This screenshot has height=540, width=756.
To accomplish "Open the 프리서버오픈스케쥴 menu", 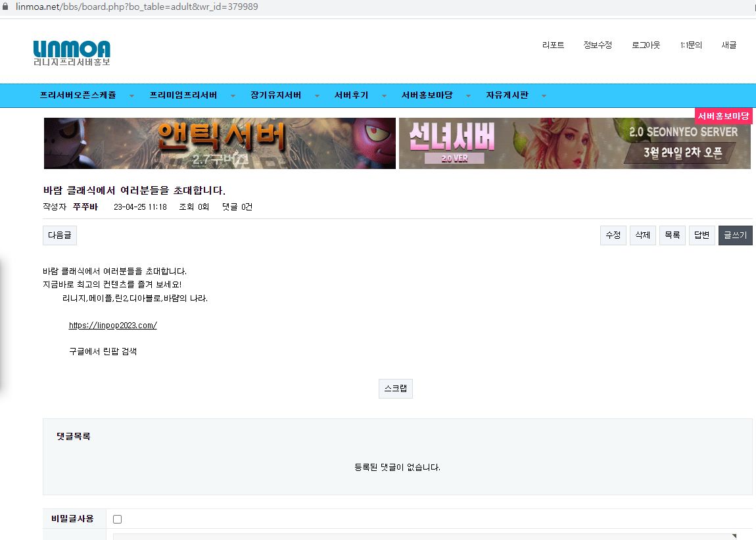I will click(x=78, y=95).
